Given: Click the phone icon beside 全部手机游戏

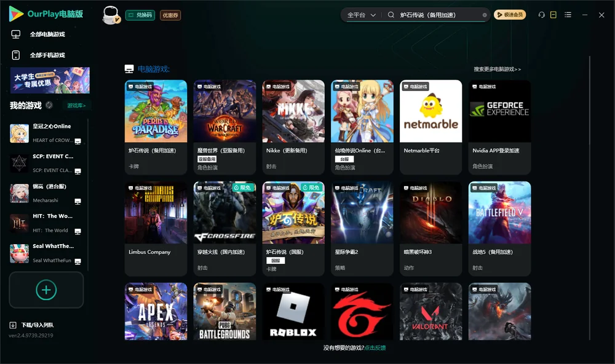Looking at the screenshot, I should pos(16,55).
